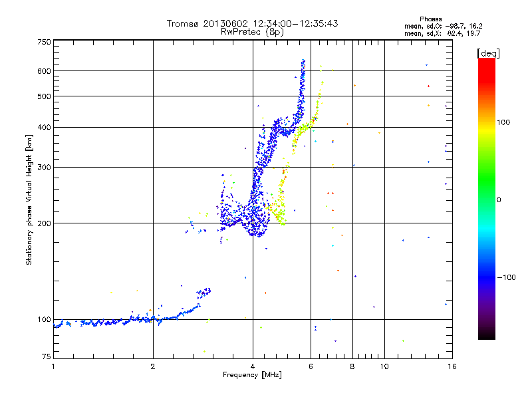Screen dimensions: 532x399
Task: Click the 'Phases' heading at top right
Action: coord(430,19)
